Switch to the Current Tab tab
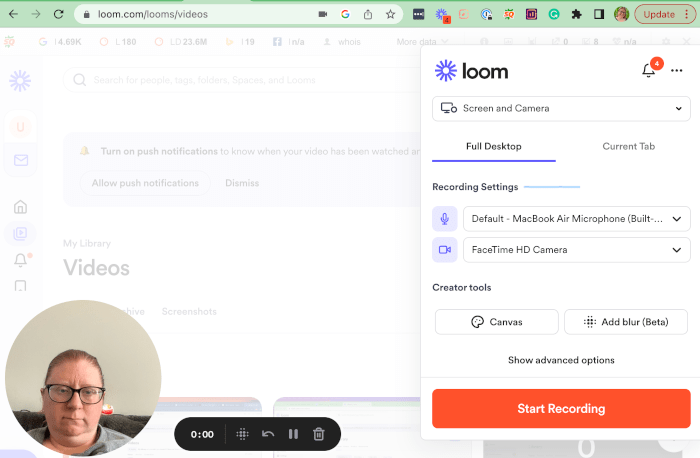 pos(629,146)
